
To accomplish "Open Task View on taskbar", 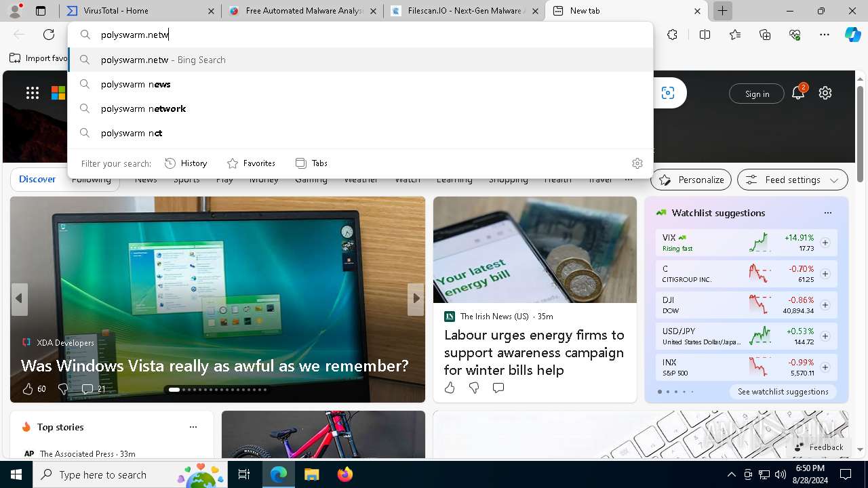I will 245,474.
